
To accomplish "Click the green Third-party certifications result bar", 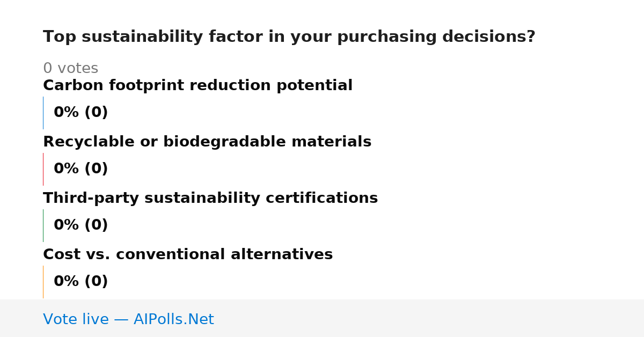I will pos(43,225).
